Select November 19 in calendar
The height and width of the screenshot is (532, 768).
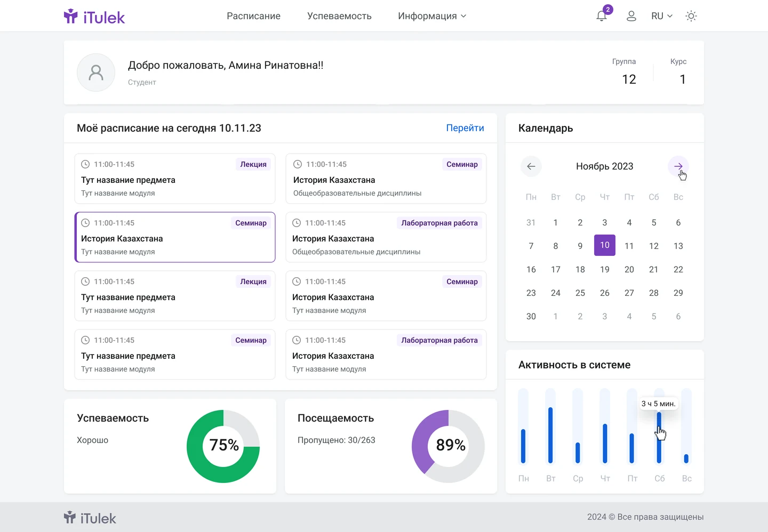point(605,269)
